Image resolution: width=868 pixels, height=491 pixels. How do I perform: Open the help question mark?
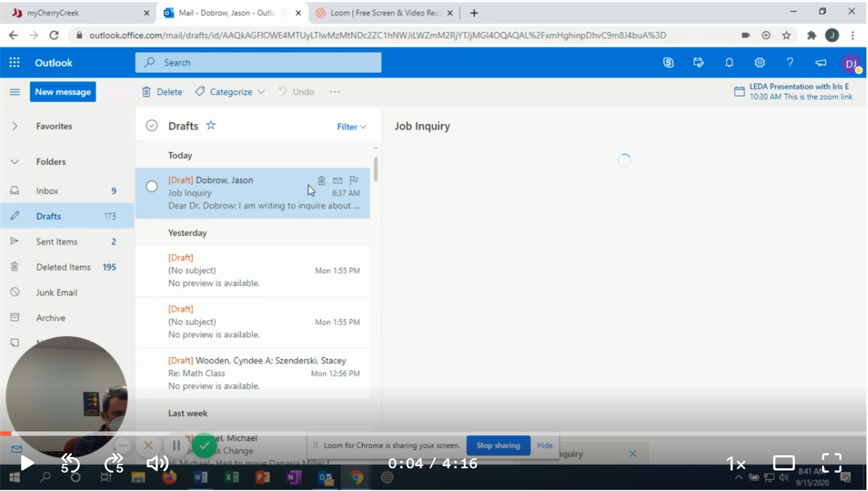tap(790, 63)
